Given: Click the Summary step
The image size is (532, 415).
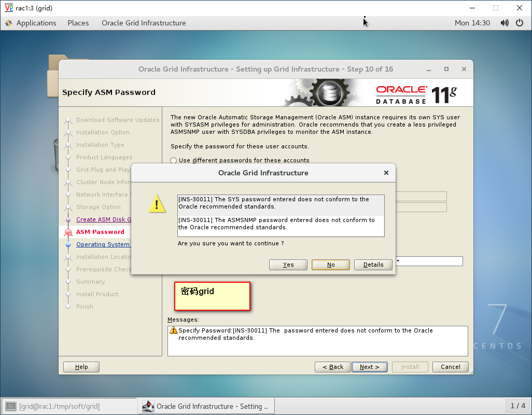Looking at the screenshot, I should (90, 282).
